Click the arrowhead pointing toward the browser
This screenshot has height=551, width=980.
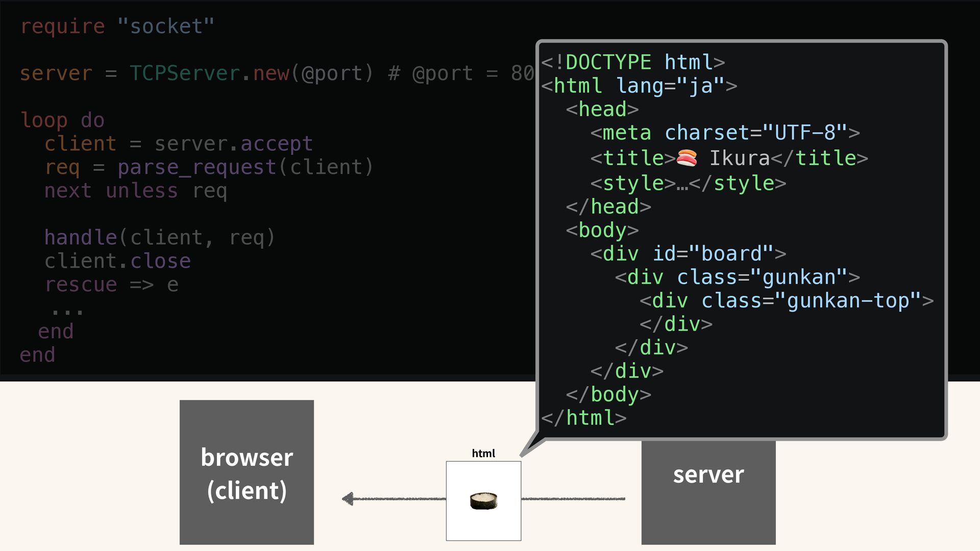(348, 498)
